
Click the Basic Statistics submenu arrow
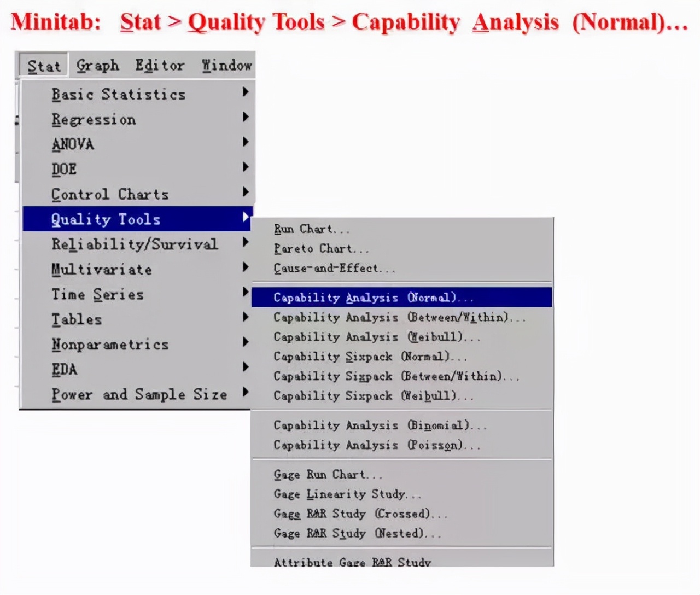coord(246,92)
